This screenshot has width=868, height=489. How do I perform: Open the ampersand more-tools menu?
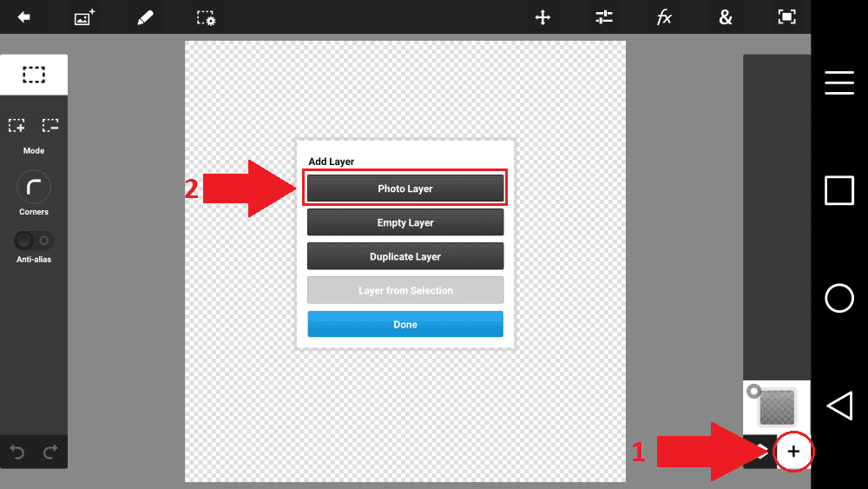725,17
